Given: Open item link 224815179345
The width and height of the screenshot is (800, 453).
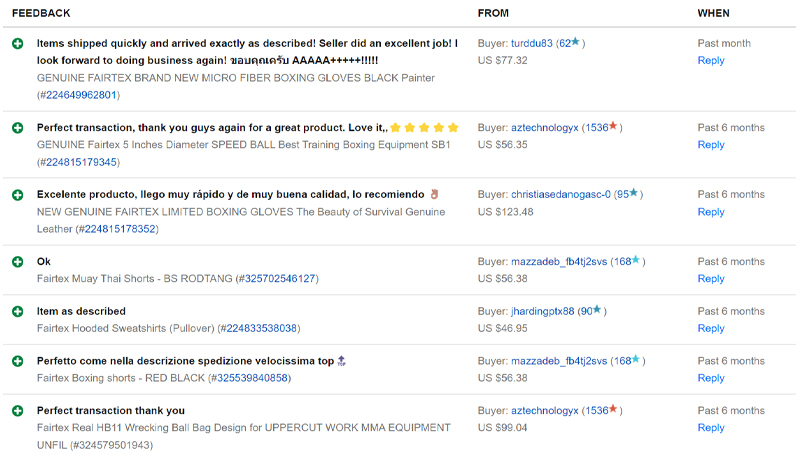Looking at the screenshot, I should coord(81,162).
